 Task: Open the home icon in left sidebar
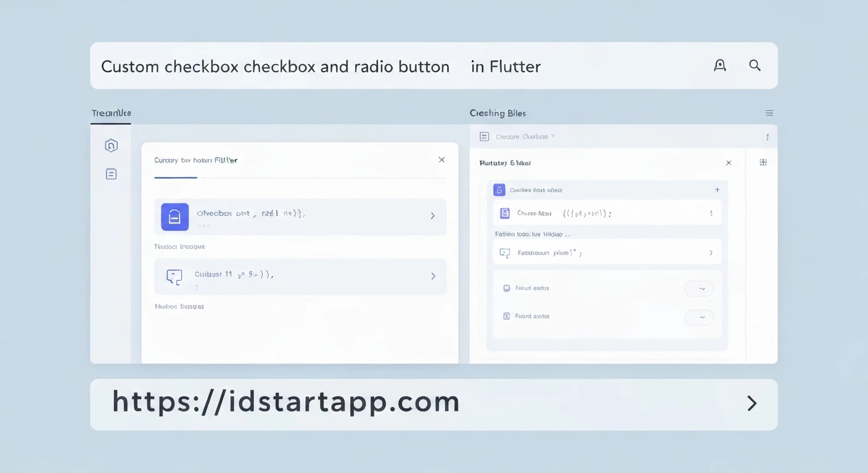pos(111,145)
